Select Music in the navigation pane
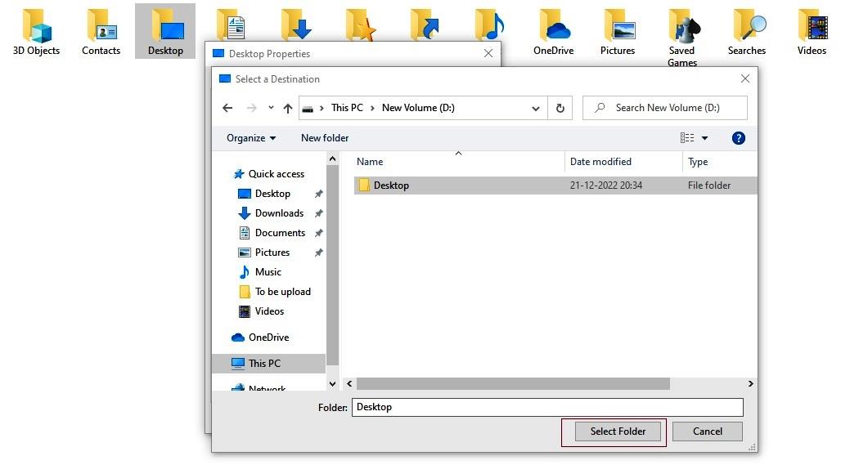Image resolution: width=868 pixels, height=465 pixels. tap(268, 272)
